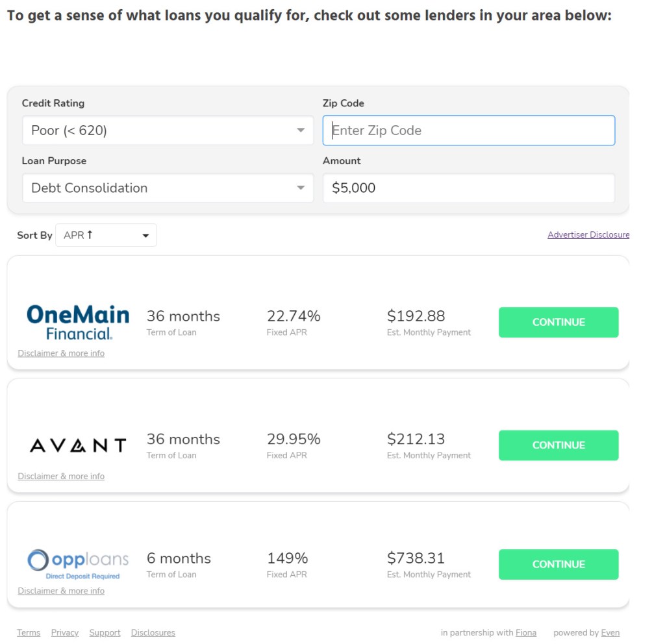This screenshot has height=644, width=665.
Task: View OneMain's Disclaimer & more info
Action: click(61, 354)
